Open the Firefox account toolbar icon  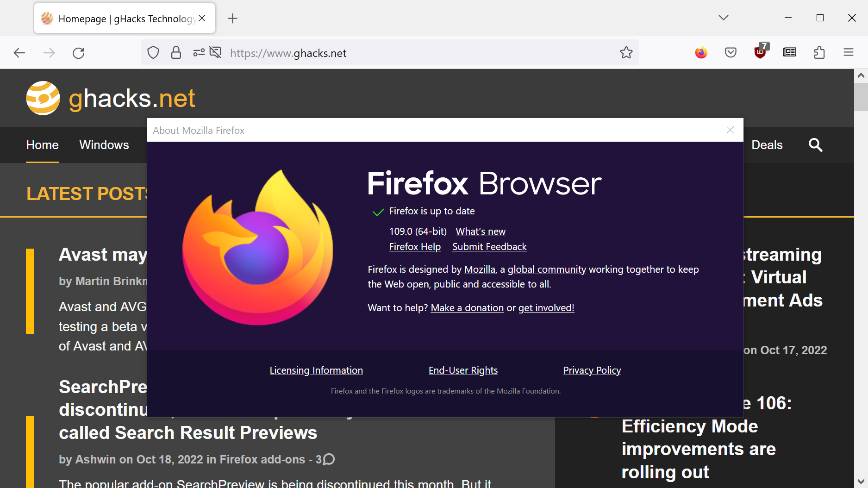(701, 53)
